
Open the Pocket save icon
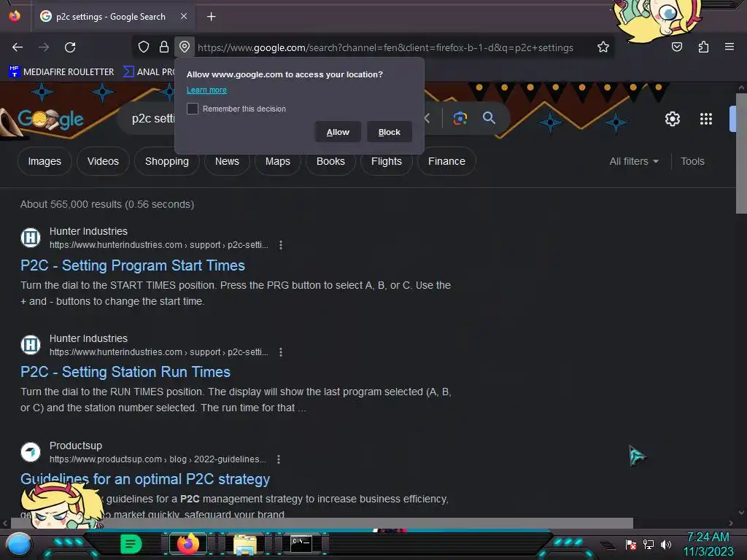coord(676,47)
